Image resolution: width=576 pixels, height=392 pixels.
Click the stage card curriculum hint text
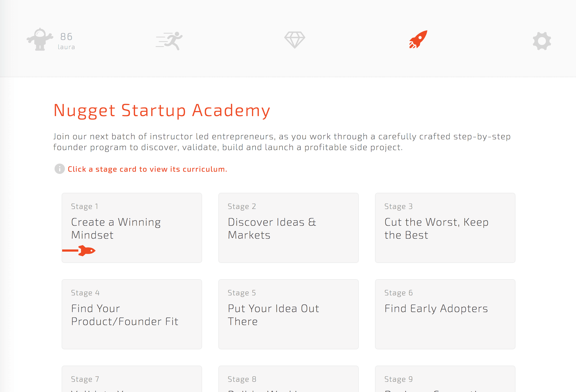point(147,169)
